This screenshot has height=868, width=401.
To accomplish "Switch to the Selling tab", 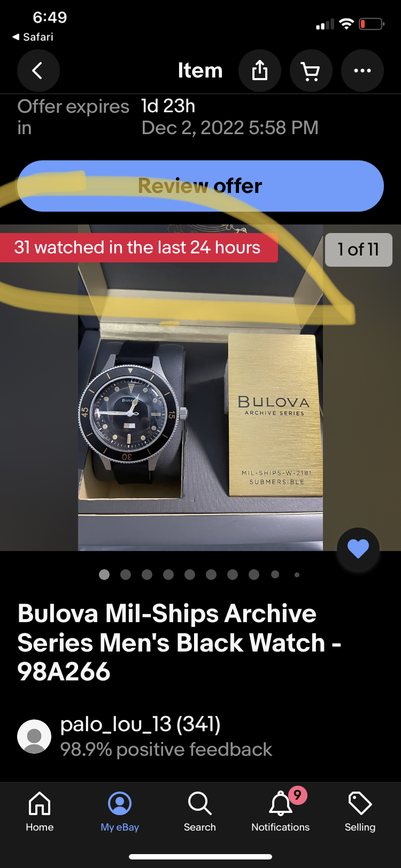I will (x=360, y=811).
